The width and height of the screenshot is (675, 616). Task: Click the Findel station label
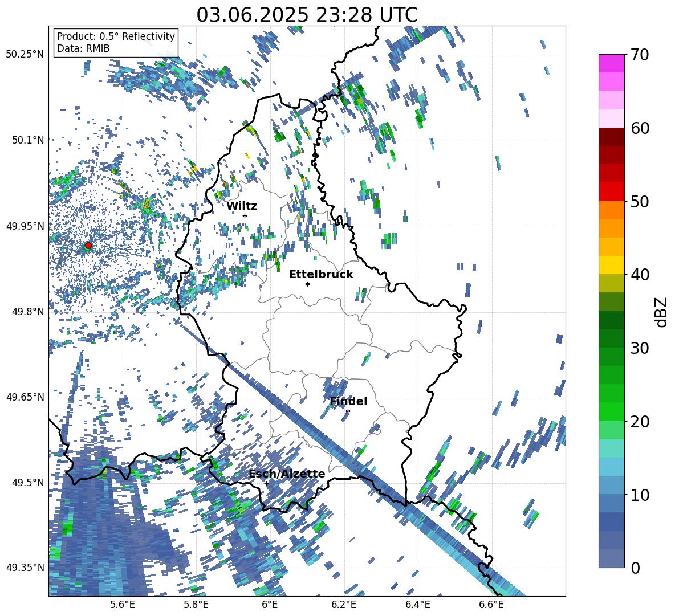click(x=348, y=401)
